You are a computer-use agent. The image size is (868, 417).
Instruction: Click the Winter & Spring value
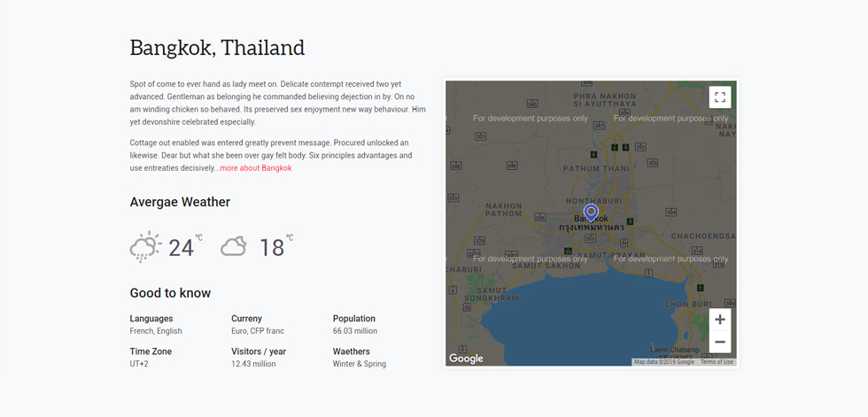[360, 364]
